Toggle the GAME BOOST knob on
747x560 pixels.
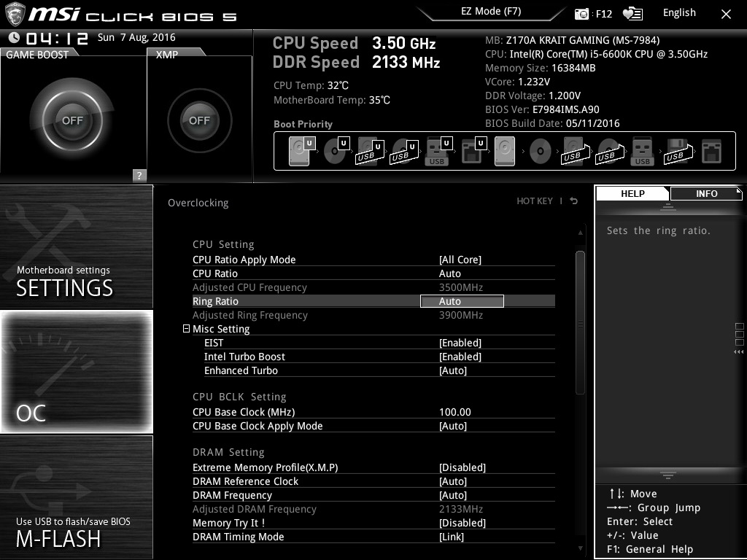(72, 120)
